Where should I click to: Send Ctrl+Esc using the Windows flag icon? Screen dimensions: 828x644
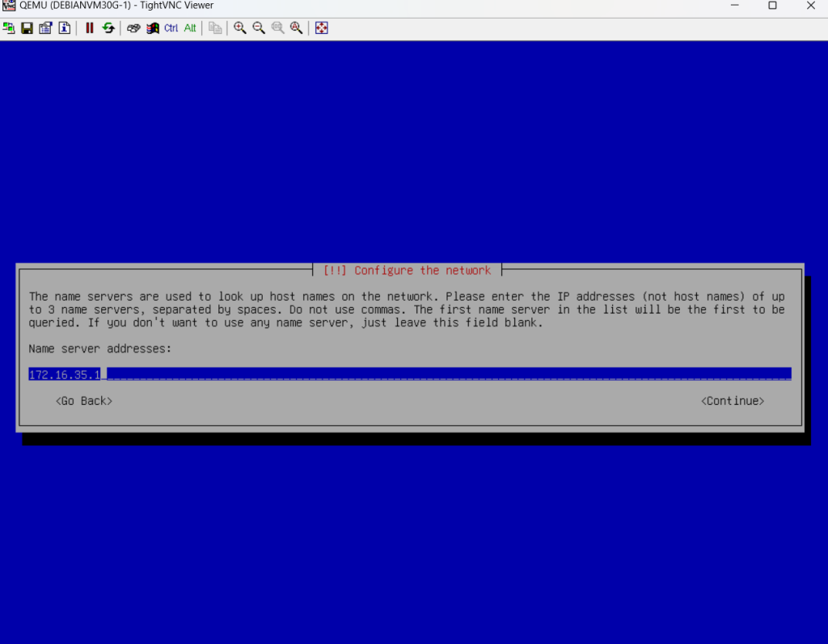click(x=152, y=28)
